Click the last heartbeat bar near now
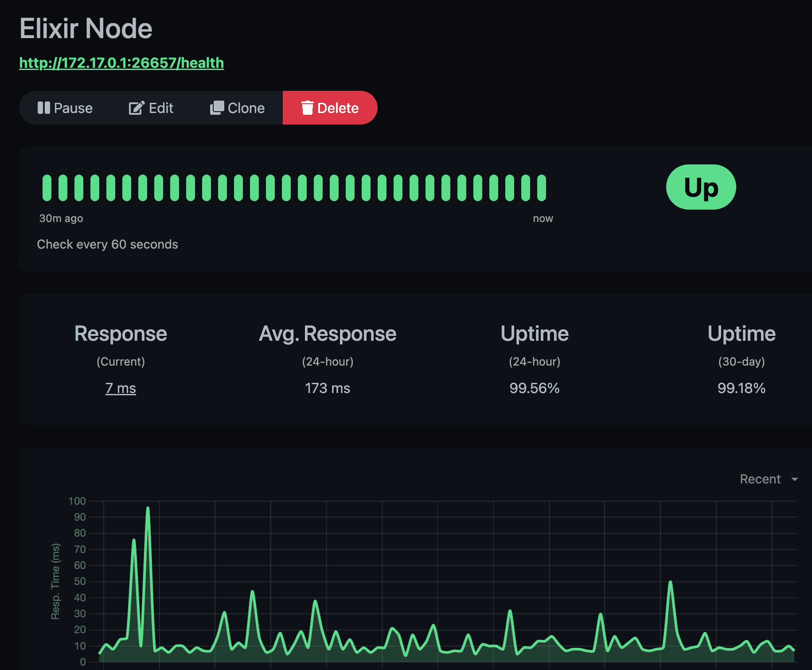This screenshot has height=670, width=812. point(542,188)
